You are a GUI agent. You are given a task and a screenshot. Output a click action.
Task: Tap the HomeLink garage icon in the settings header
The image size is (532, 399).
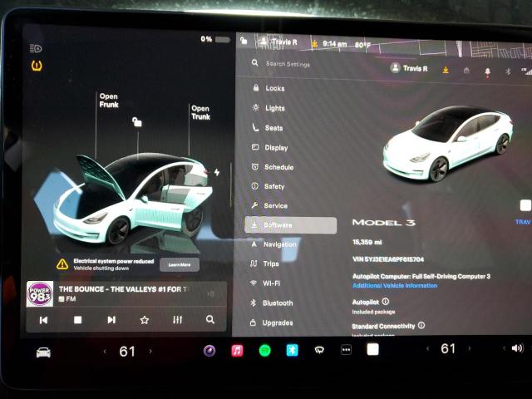tap(466, 70)
